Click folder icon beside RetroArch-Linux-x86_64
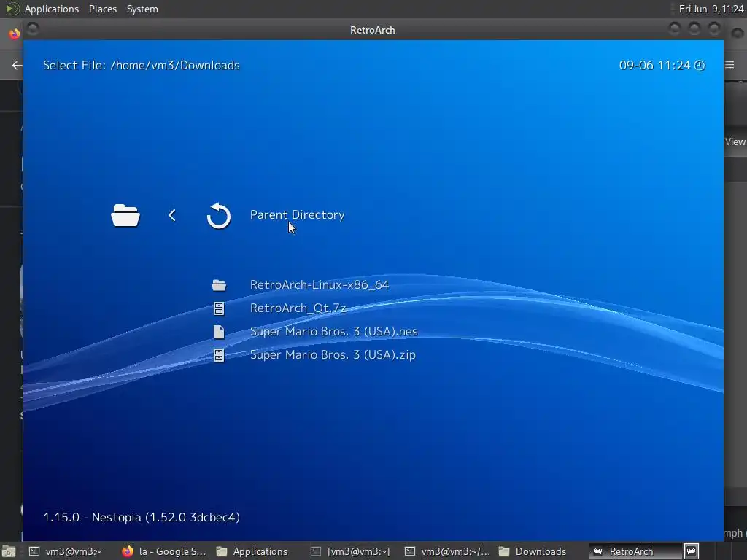The height and width of the screenshot is (560, 747). [x=219, y=285]
